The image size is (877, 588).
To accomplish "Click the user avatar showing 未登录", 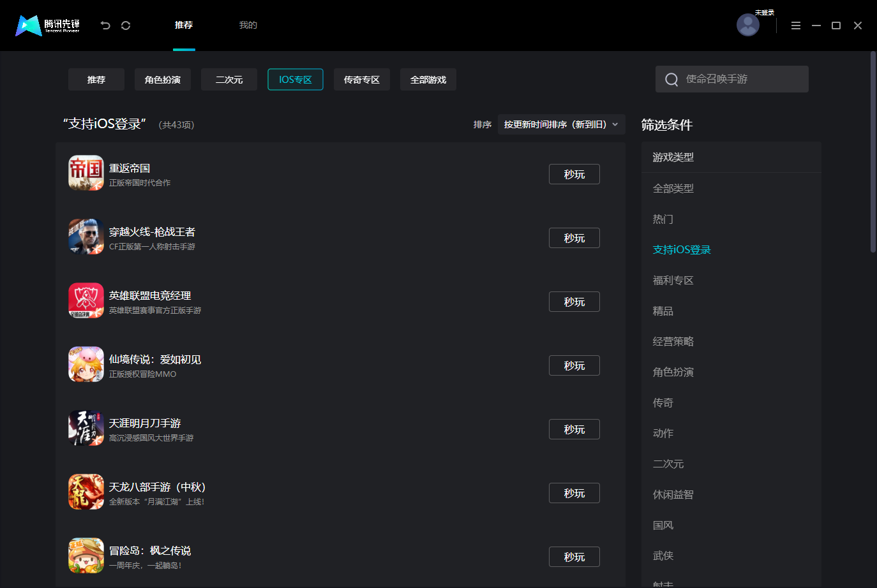I will coord(747,25).
